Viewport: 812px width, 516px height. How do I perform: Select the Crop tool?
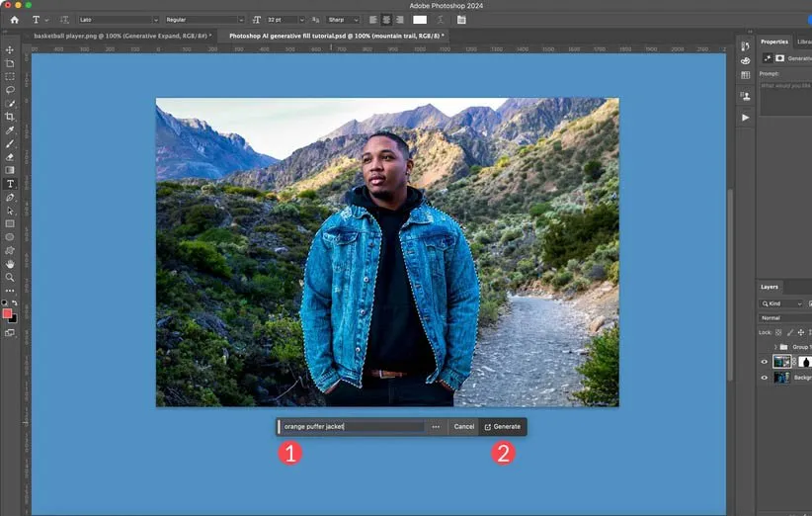point(10,117)
